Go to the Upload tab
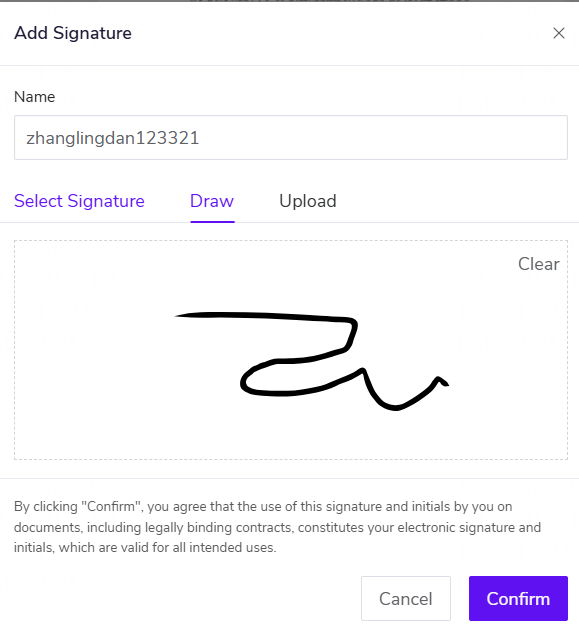This screenshot has height=633, width=579. click(x=308, y=201)
